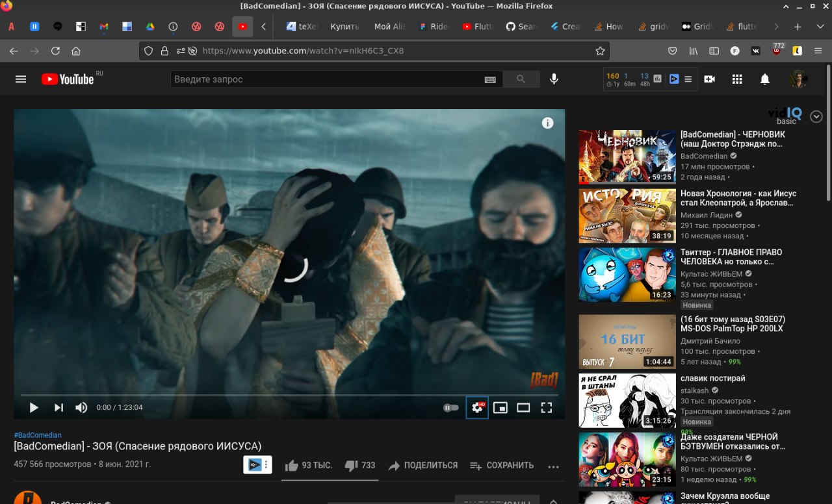Like the video (93 ТЫС.)

(308, 465)
